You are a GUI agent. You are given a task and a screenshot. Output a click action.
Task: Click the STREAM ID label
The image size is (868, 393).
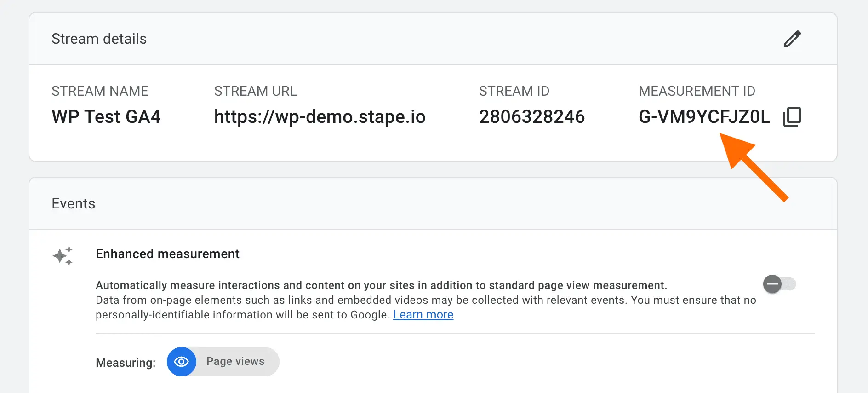point(514,91)
